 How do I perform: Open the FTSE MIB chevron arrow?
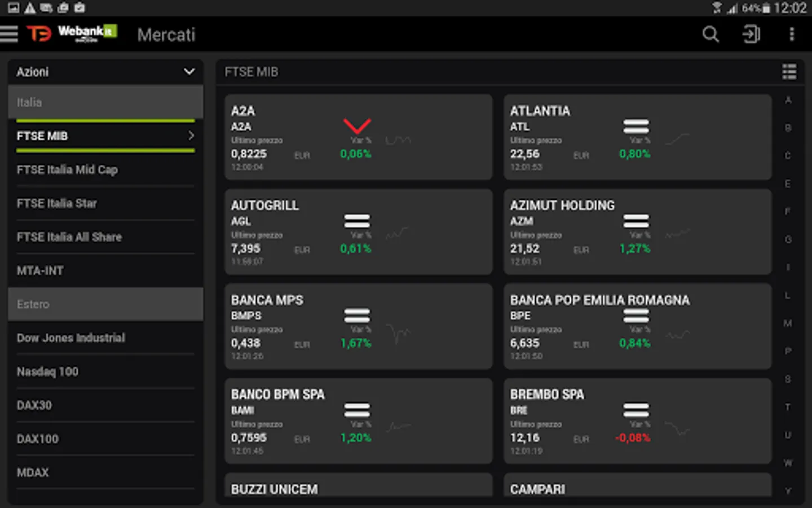pos(191,135)
